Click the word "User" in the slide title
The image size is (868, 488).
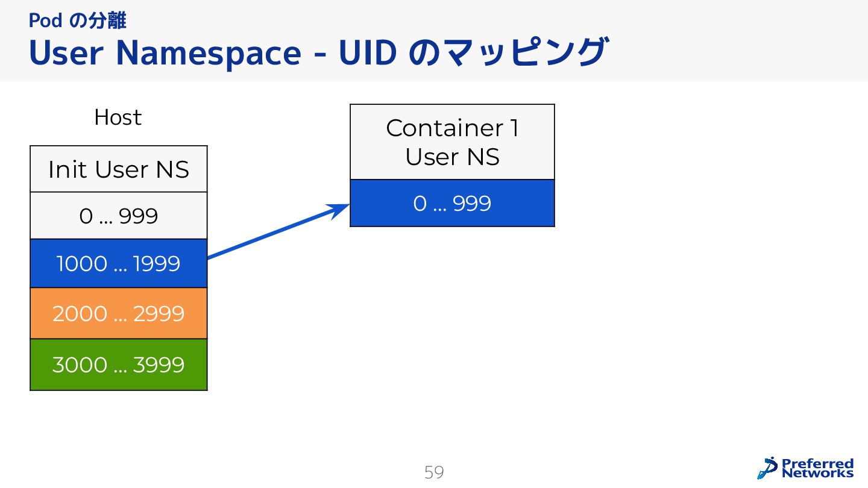[66, 53]
